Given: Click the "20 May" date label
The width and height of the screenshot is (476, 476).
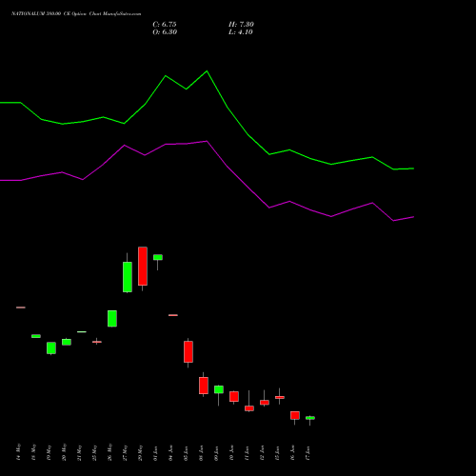Looking at the screenshot, I should pos(64,452).
